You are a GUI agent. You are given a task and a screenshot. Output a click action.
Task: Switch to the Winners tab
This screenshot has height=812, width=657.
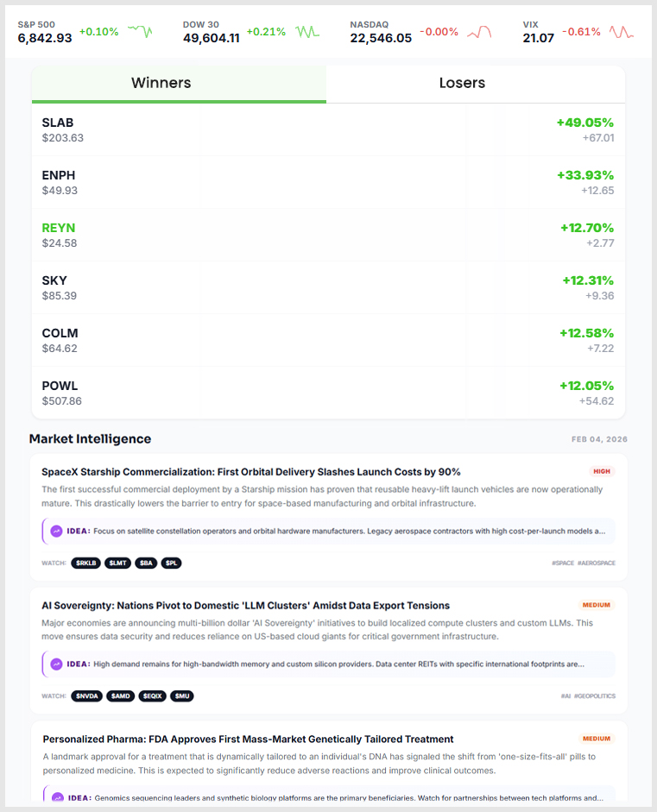pyautogui.click(x=179, y=84)
